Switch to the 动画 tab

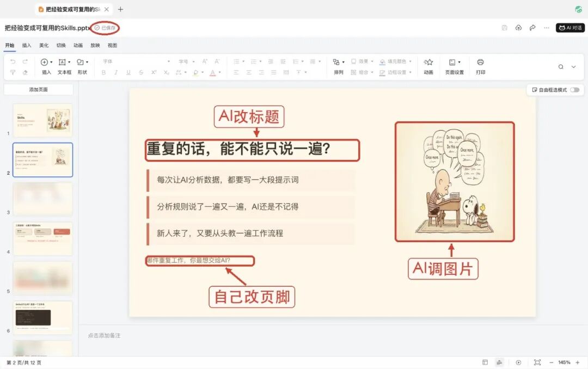pos(78,45)
